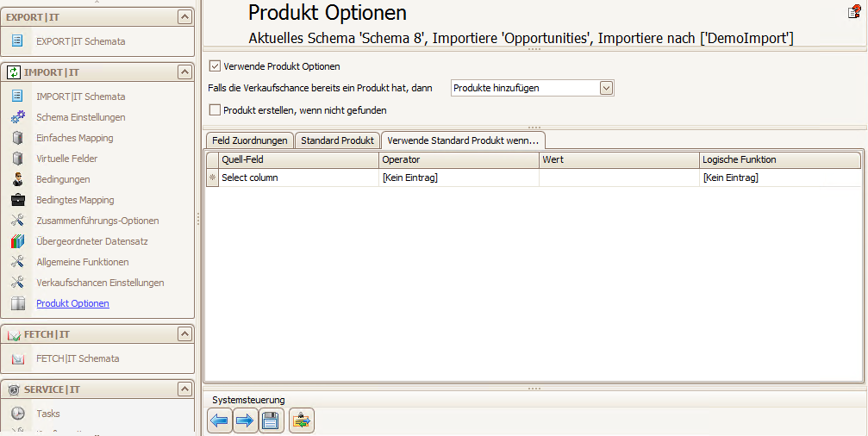868x436 pixels.
Task: Collapse the FETCH|IT section
Action: 185,334
